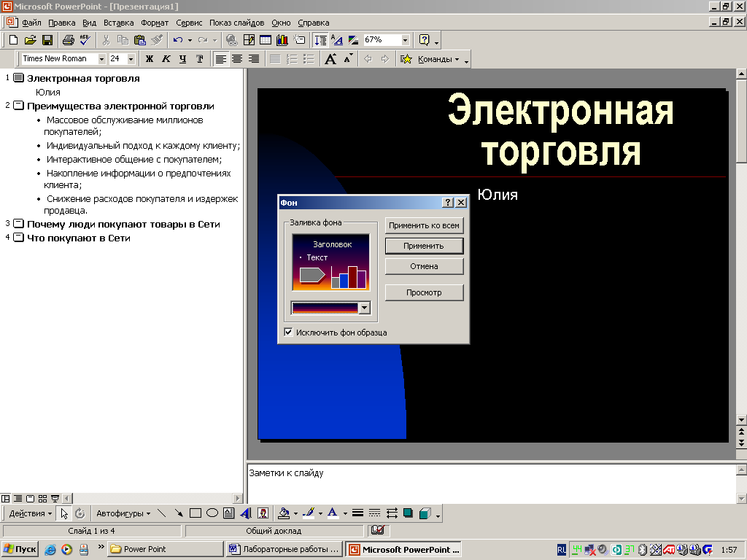Select the Format Painter brush icon
Screen dimensions: 747x560
tap(156, 40)
